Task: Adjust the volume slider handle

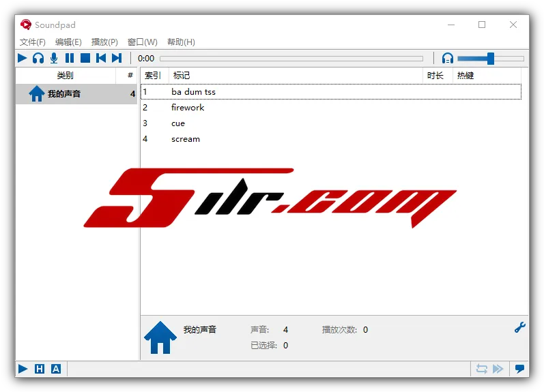Action: [x=490, y=59]
